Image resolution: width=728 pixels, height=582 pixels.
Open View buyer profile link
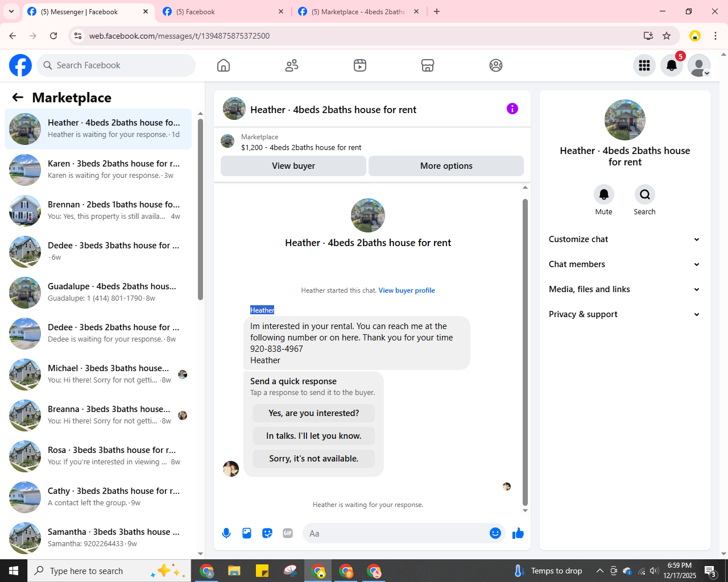407,290
